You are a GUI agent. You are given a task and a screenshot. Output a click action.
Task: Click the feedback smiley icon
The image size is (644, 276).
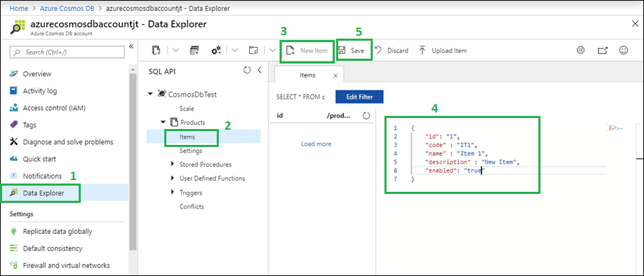(623, 50)
